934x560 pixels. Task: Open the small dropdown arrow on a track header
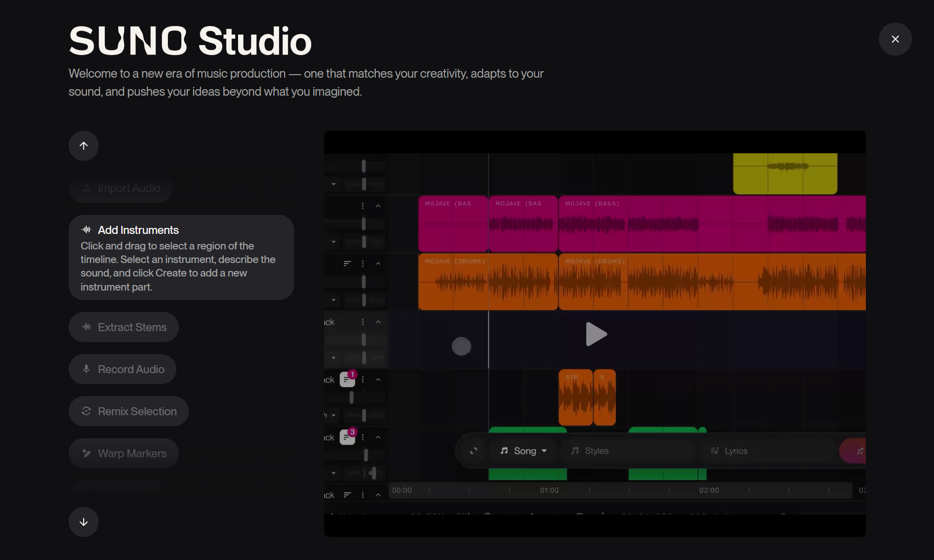(x=334, y=241)
